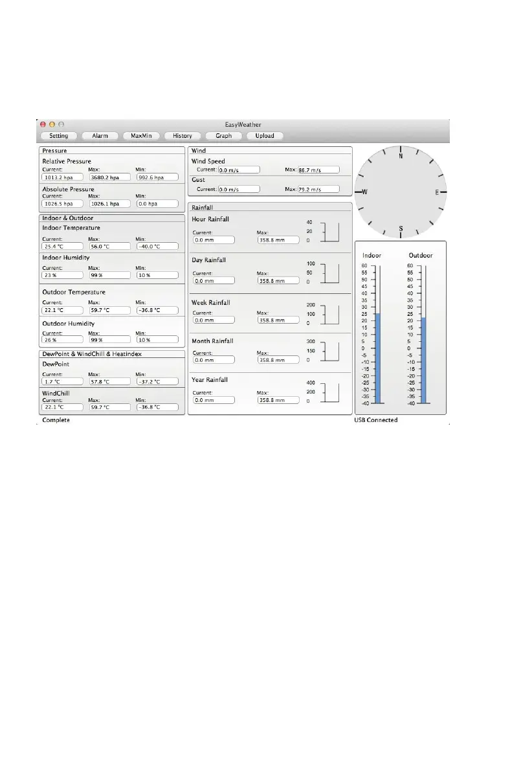Screen dimensions: 532x771
Task: Click Year Rainfall max field 358.8 mm
Action: [278, 400]
